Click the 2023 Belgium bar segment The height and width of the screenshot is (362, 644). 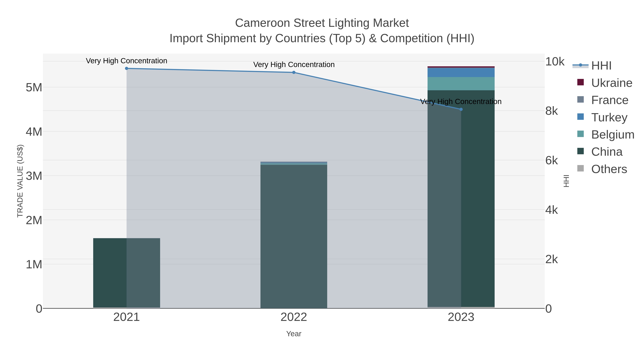coord(461,84)
